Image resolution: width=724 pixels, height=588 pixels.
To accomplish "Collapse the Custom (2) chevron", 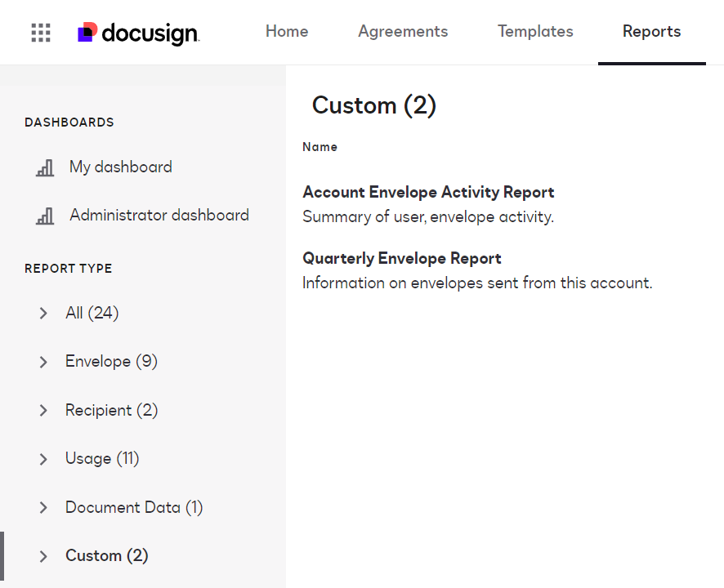I will (43, 556).
